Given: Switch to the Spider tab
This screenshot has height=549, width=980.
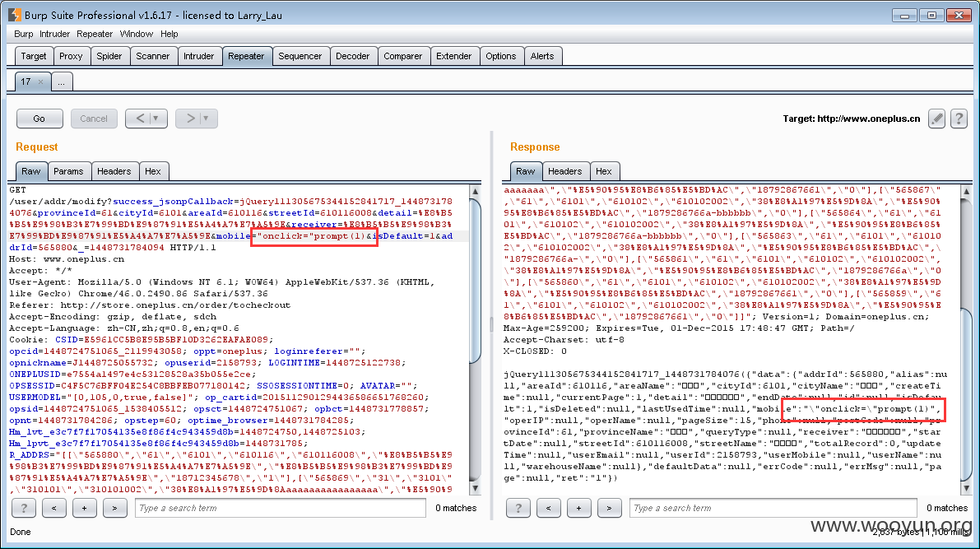Looking at the screenshot, I should (109, 56).
